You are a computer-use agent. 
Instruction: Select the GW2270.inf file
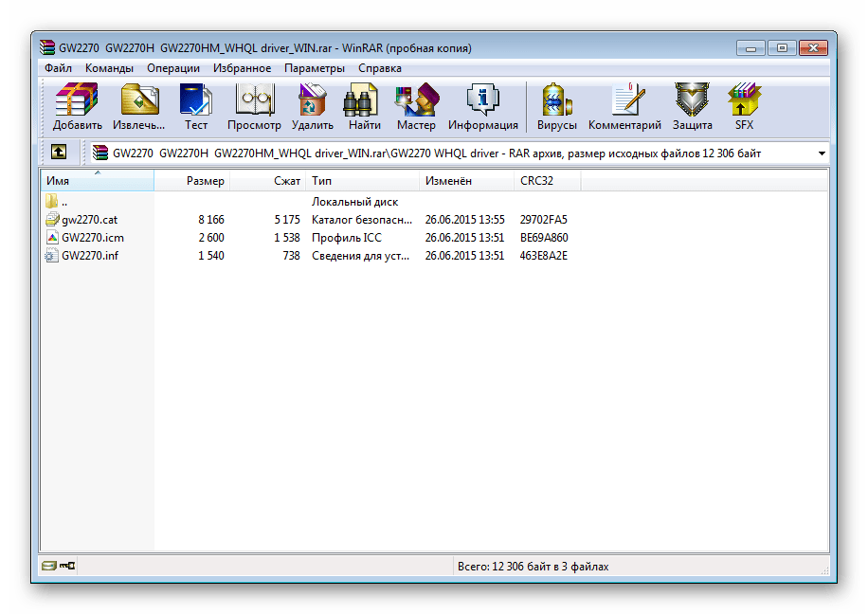pyautogui.click(x=89, y=256)
